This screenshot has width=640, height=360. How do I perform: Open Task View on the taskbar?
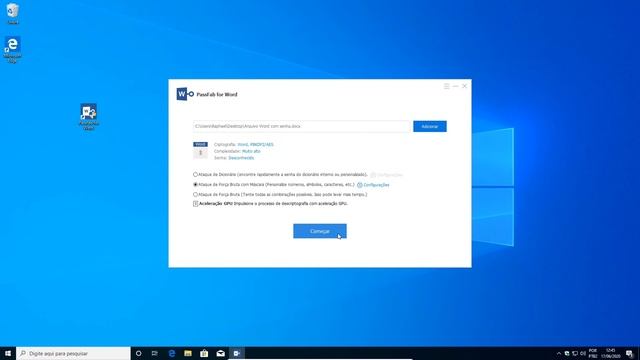coord(155,353)
